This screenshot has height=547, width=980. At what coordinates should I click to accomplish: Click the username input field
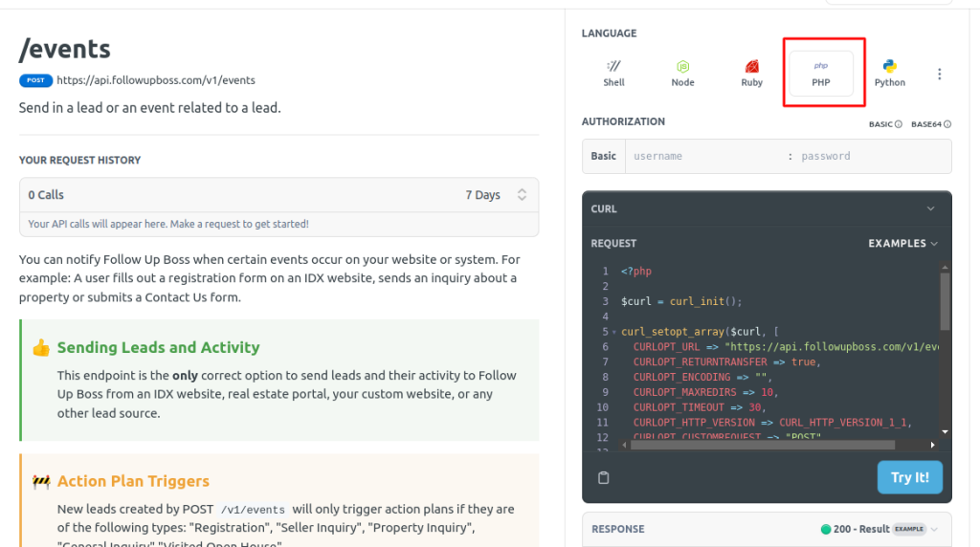(x=703, y=156)
